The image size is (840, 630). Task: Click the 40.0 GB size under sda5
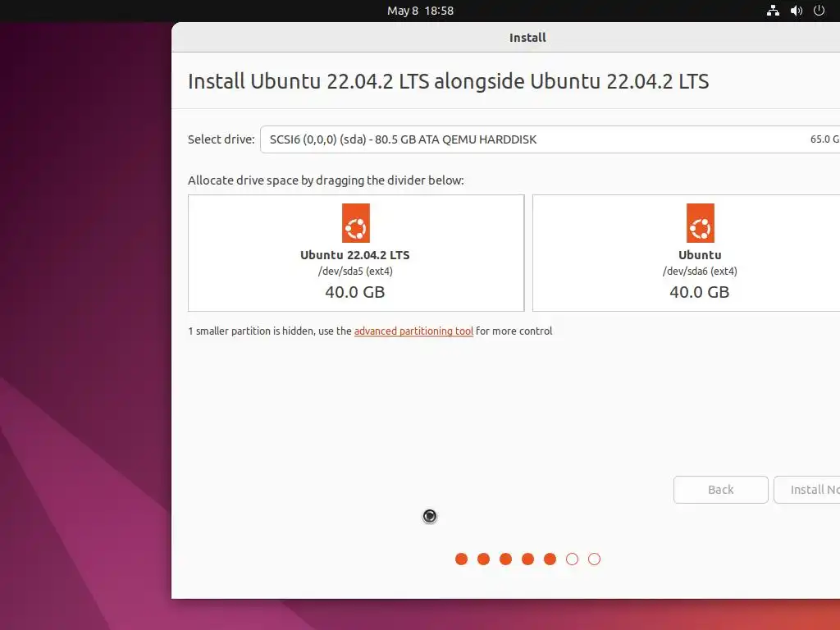[354, 292]
